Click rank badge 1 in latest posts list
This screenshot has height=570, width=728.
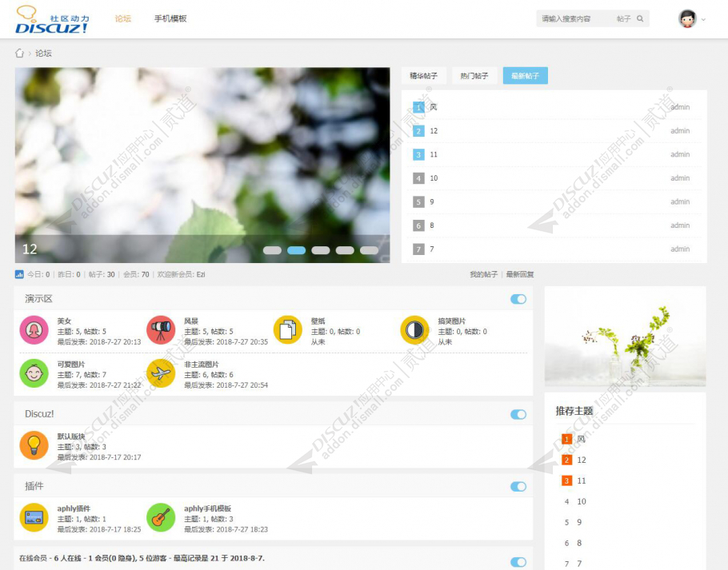click(x=418, y=108)
